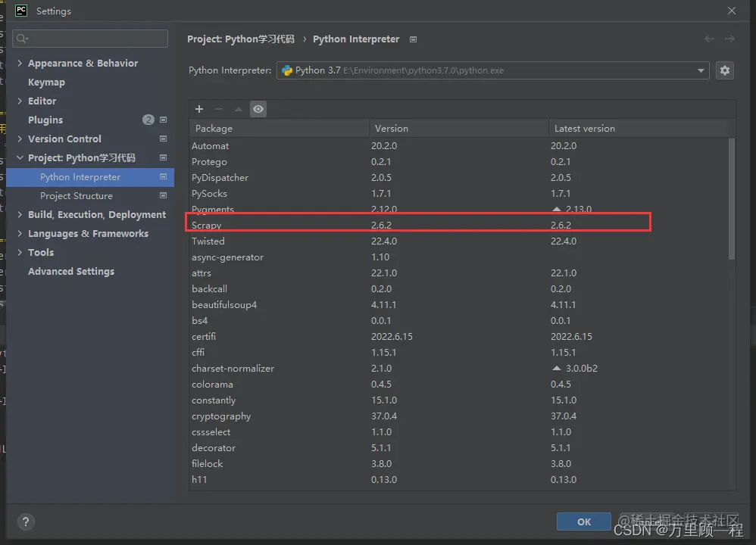This screenshot has width=756, height=545.
Task: Select the attrs package row
Action: (x=458, y=272)
